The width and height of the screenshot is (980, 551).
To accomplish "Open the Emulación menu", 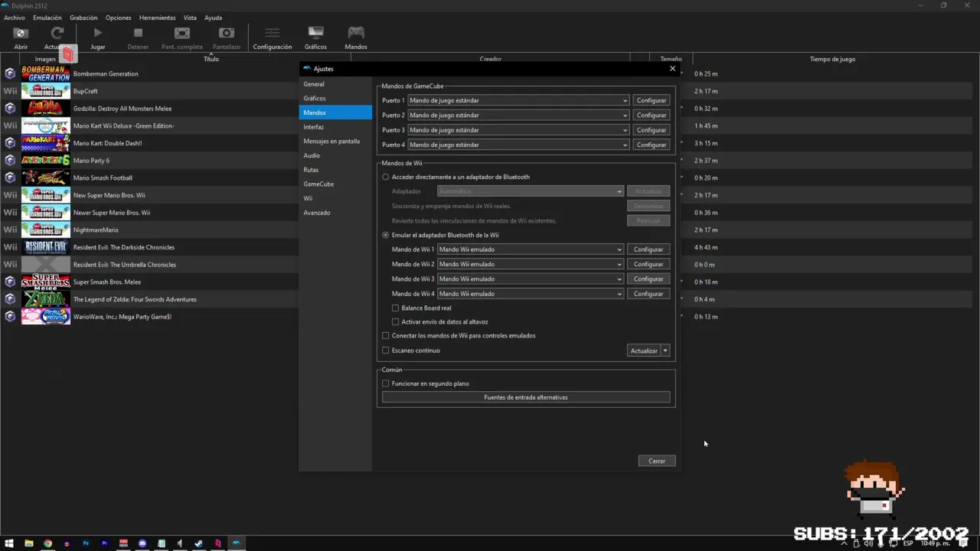I will tap(47, 18).
